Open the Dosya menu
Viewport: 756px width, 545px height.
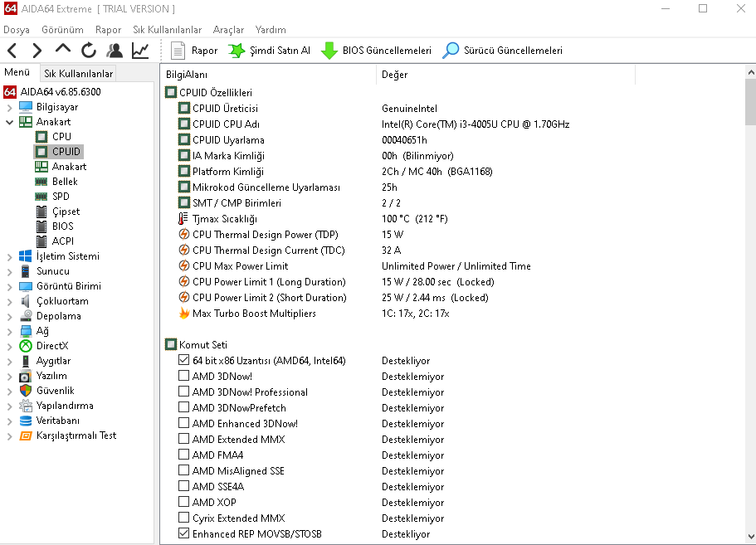point(17,30)
